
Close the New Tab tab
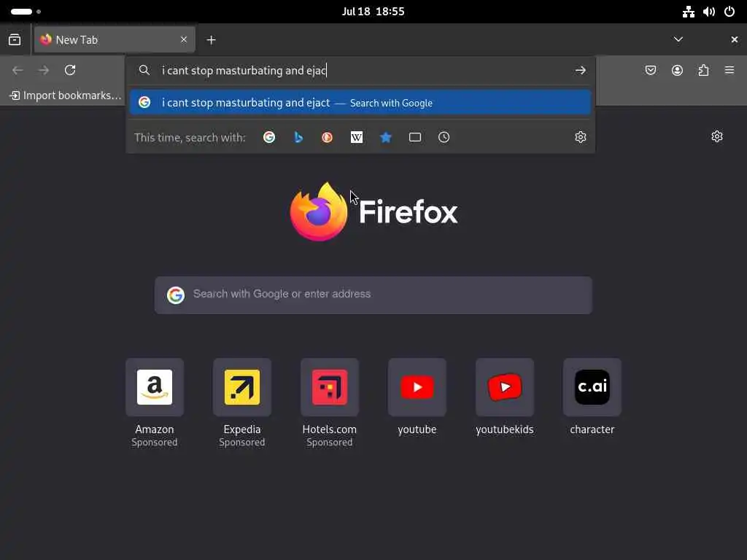coord(183,39)
